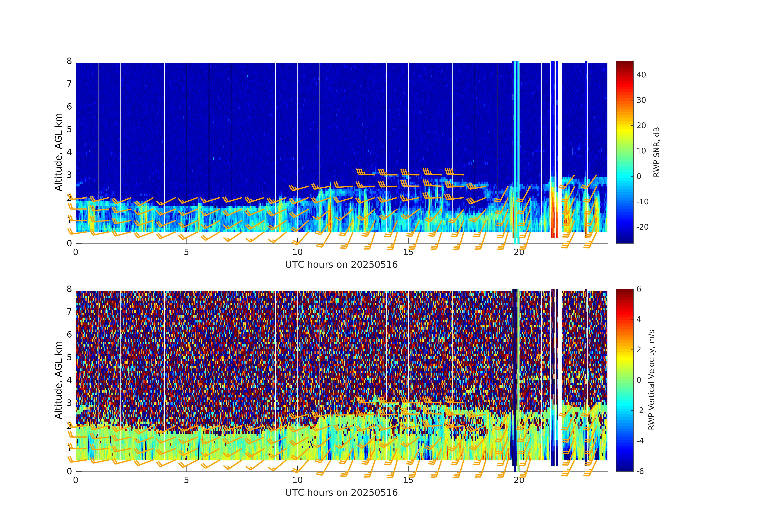Image resolution: width=775 pixels, height=532 pixels.
Task: Select the top plot's Altitude AGL km label
Action: click(58, 152)
